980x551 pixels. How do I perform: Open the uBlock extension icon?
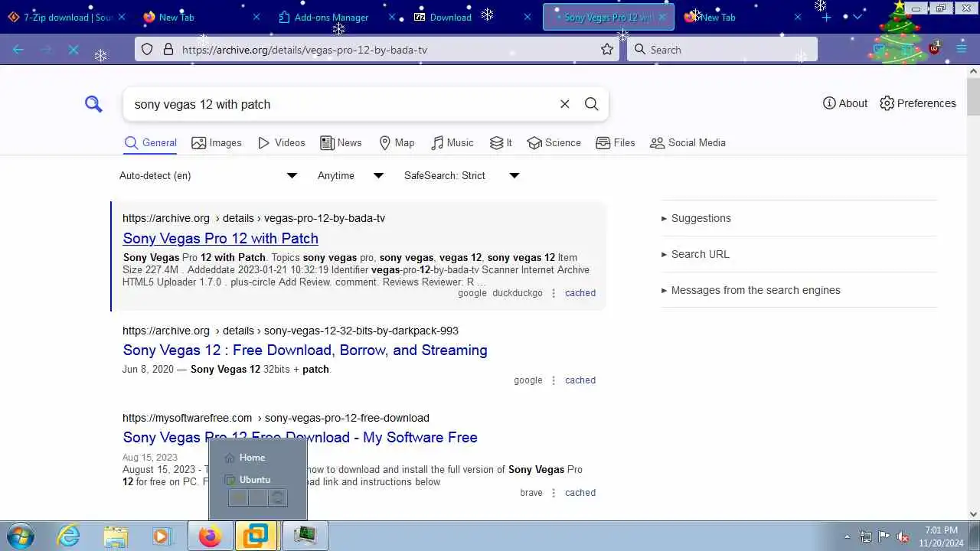pos(934,48)
